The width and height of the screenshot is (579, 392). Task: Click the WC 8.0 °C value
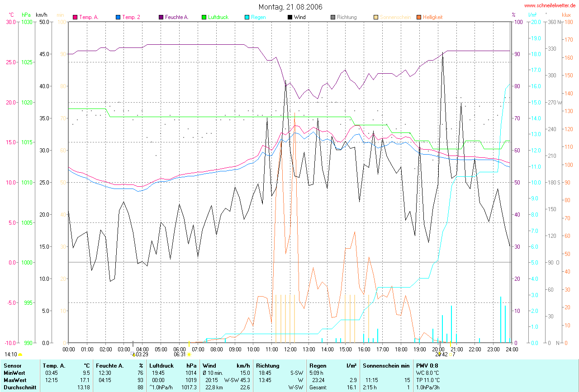click(427, 373)
